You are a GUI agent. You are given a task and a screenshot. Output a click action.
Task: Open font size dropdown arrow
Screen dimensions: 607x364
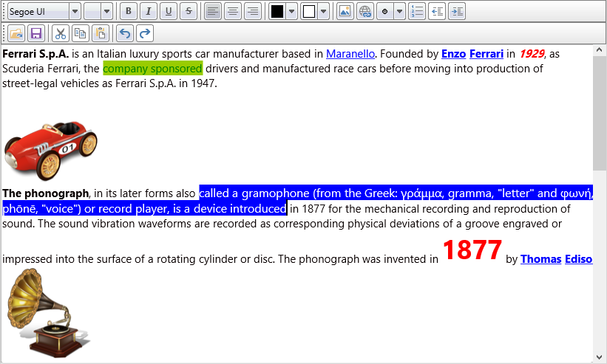(107, 11)
